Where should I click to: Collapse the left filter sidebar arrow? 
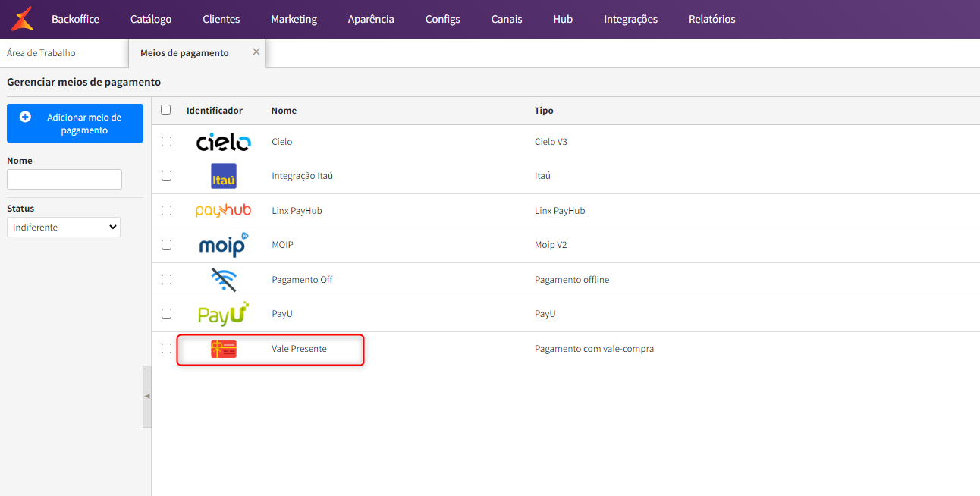pyautogui.click(x=147, y=396)
